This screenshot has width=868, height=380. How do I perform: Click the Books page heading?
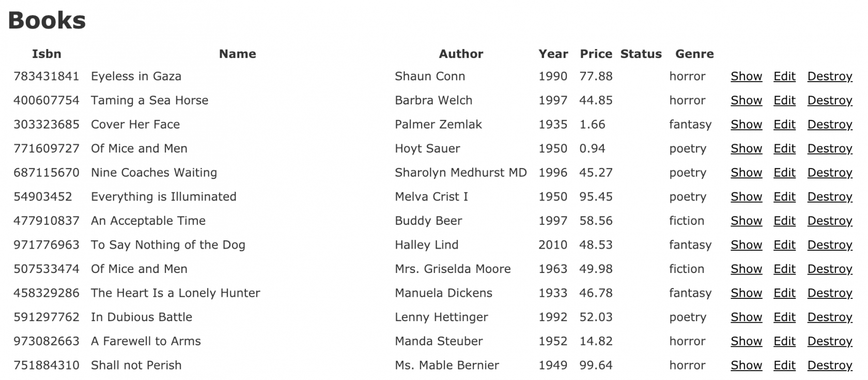(47, 21)
